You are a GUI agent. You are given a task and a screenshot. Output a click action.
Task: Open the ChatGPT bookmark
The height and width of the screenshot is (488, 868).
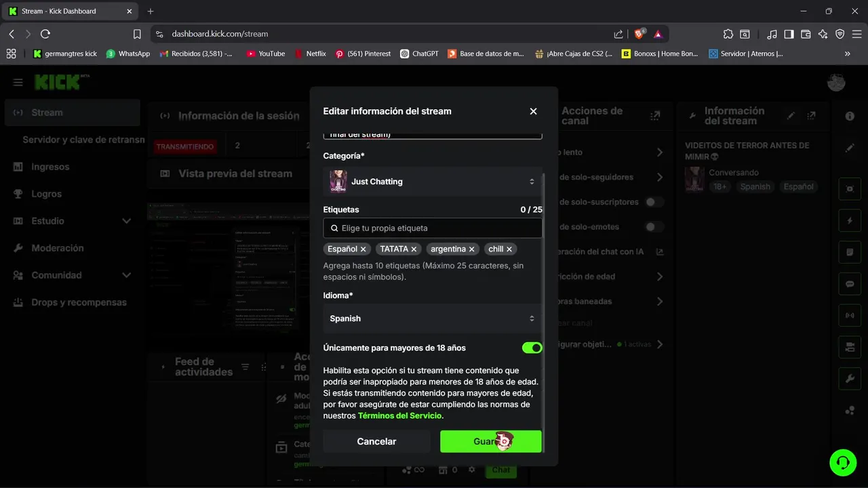419,54
